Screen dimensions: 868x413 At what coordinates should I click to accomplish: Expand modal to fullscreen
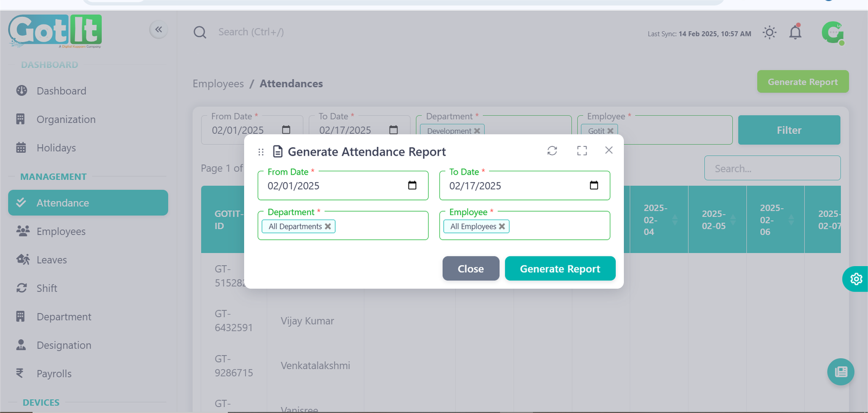coord(582,151)
